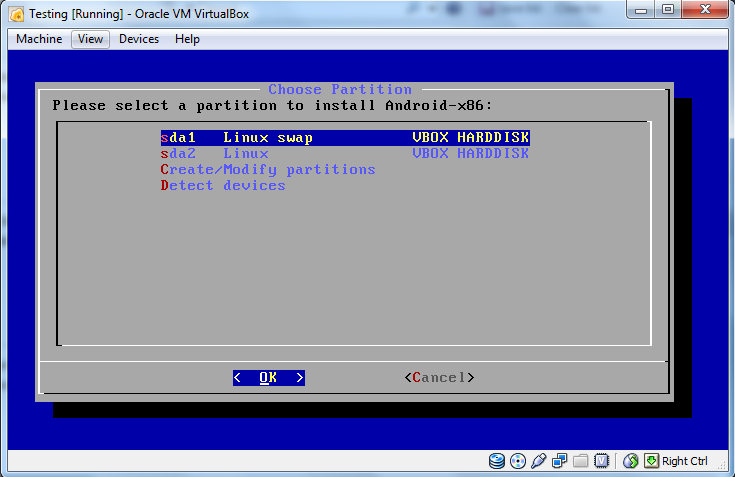The width and height of the screenshot is (735, 477).
Task: Click the mouse integration status icon
Action: [630, 461]
